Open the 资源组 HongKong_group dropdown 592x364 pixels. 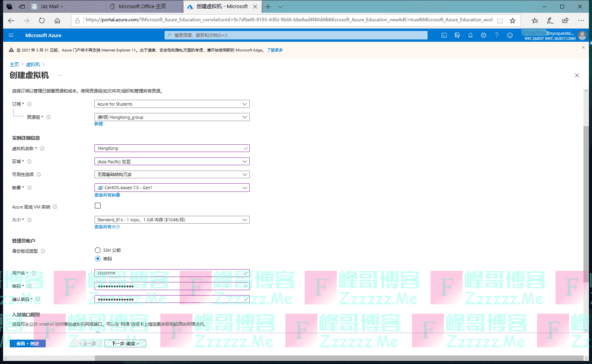pyautogui.click(x=172, y=117)
